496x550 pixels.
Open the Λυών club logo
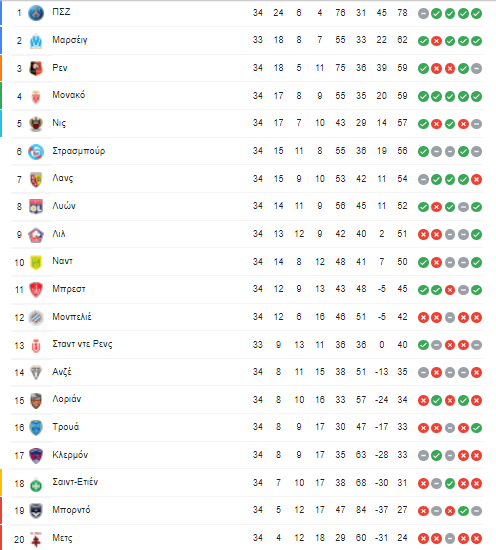click(36, 207)
